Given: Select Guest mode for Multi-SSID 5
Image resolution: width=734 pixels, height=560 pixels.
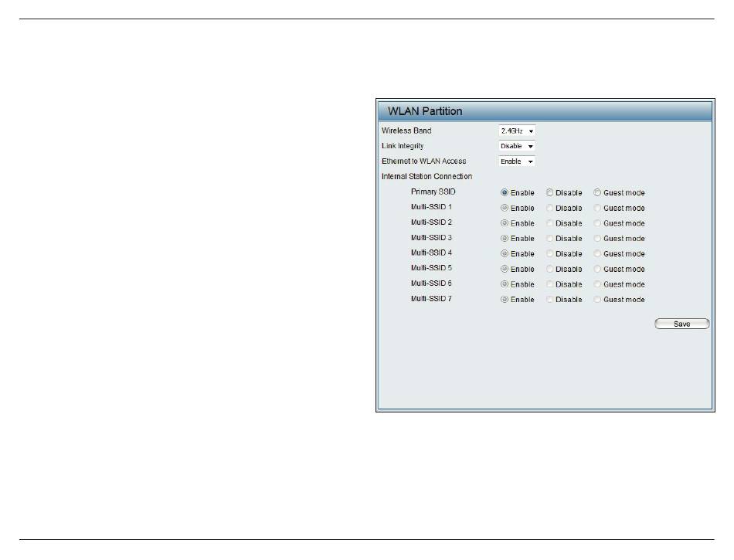Looking at the screenshot, I should (597, 269).
